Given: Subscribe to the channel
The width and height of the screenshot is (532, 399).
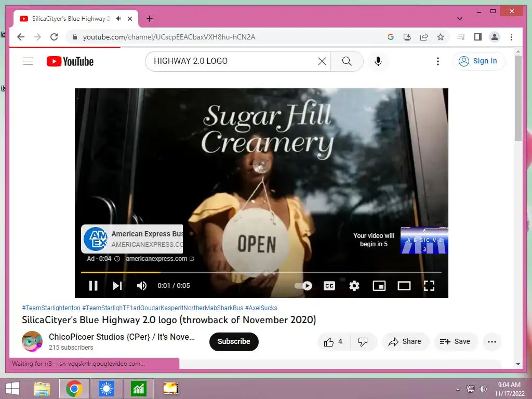Looking at the screenshot, I should pos(234,342).
